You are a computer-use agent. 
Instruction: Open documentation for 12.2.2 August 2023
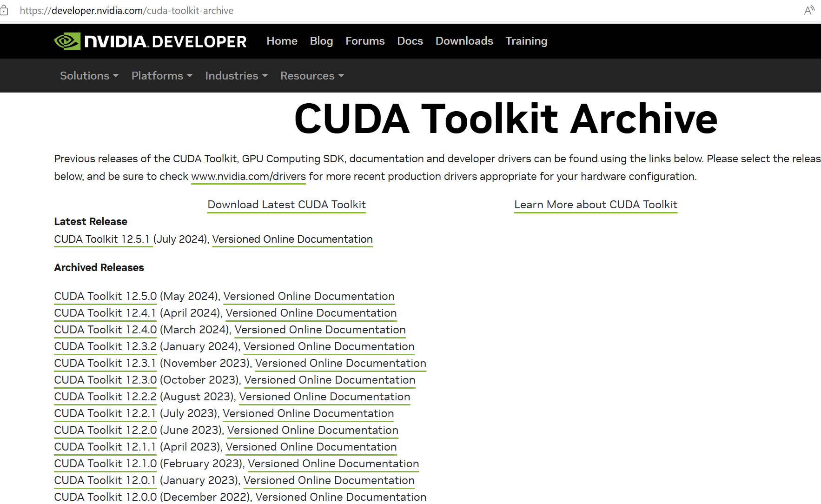pos(324,397)
